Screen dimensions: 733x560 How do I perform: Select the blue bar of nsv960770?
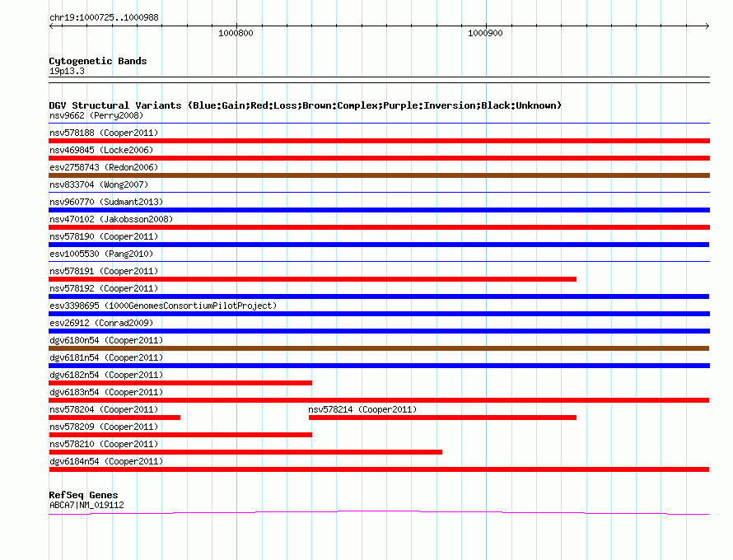[x=379, y=210]
